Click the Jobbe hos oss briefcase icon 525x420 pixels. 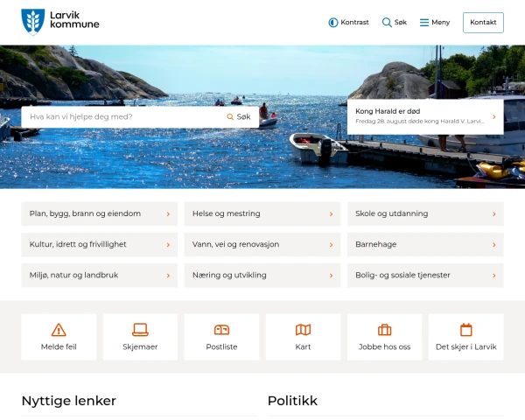384,330
